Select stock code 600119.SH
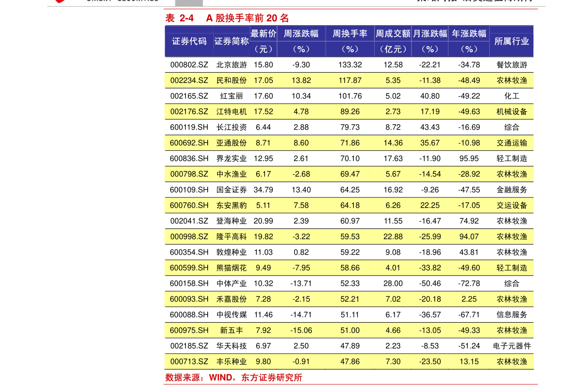Image resolution: width=578 pixels, height=392 pixels. click(x=189, y=127)
